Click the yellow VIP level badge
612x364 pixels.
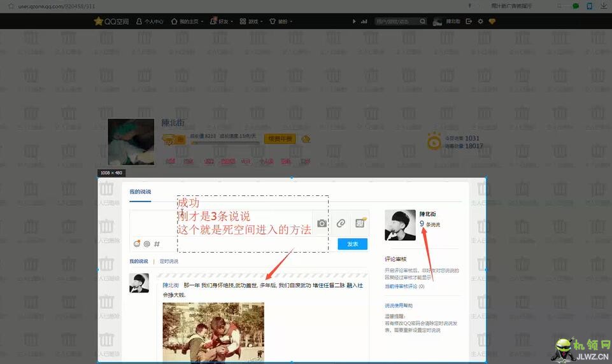173,139
